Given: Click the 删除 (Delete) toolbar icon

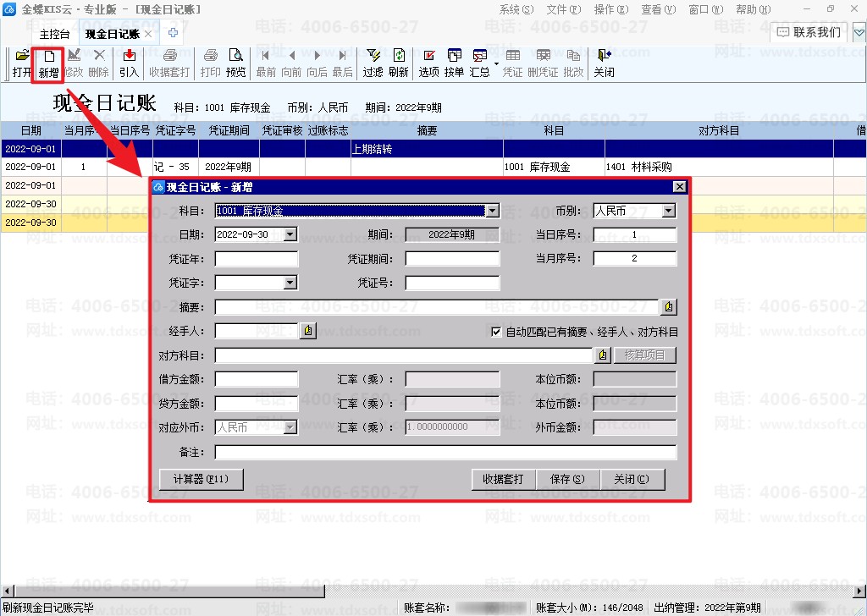Looking at the screenshot, I should 99,63.
